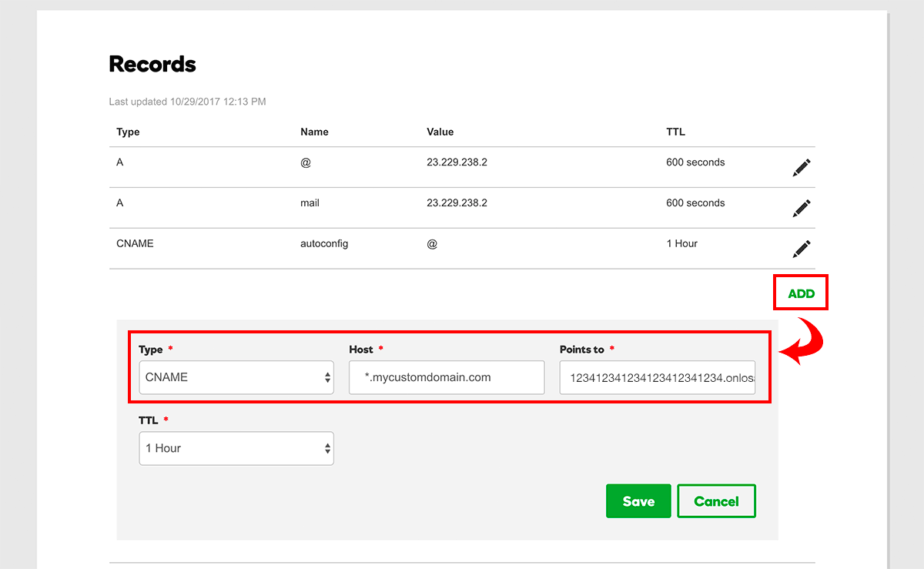Click the TTL column header
The height and width of the screenshot is (569, 924).
tap(675, 132)
